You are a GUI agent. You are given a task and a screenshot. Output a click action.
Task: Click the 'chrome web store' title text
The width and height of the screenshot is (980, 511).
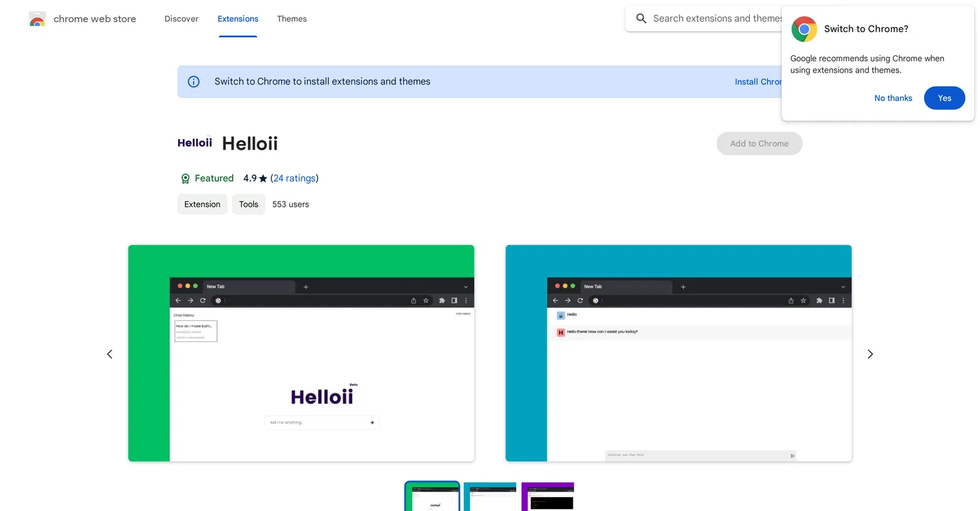click(x=94, y=19)
